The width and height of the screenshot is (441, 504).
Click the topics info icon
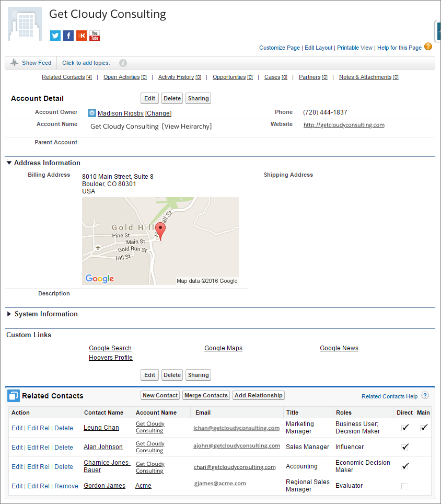tap(123, 63)
